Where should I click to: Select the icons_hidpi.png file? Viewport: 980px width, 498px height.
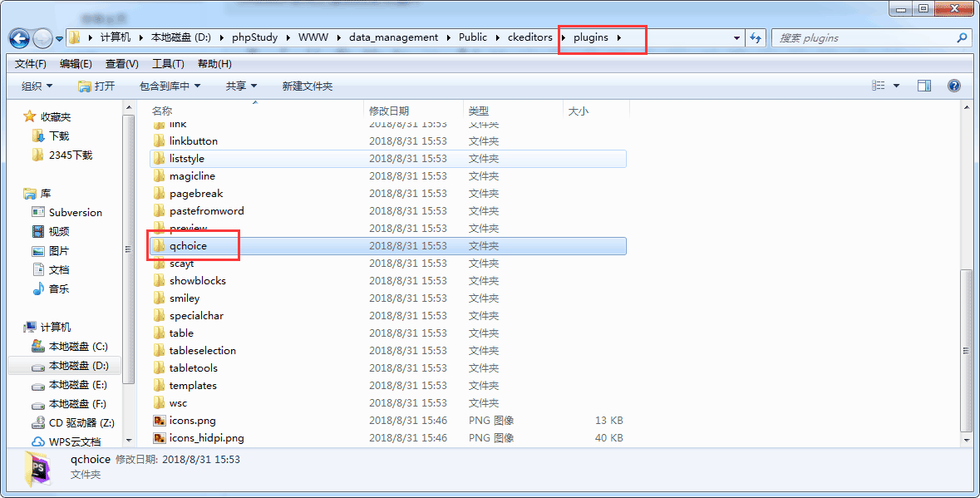206,438
